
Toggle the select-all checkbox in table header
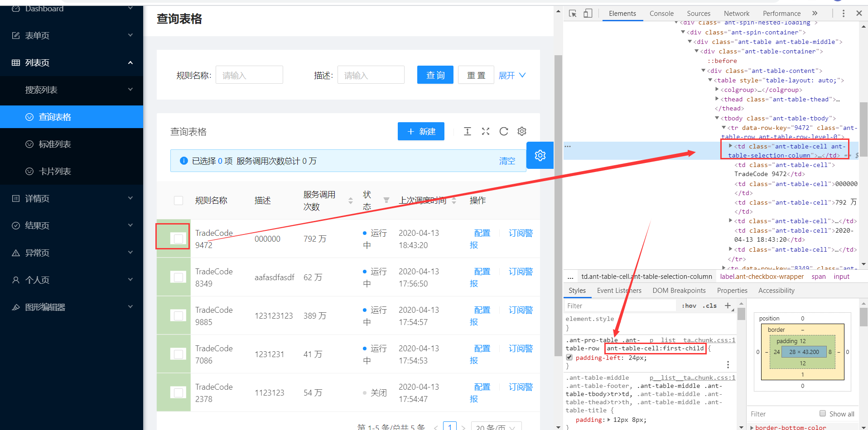click(x=178, y=200)
